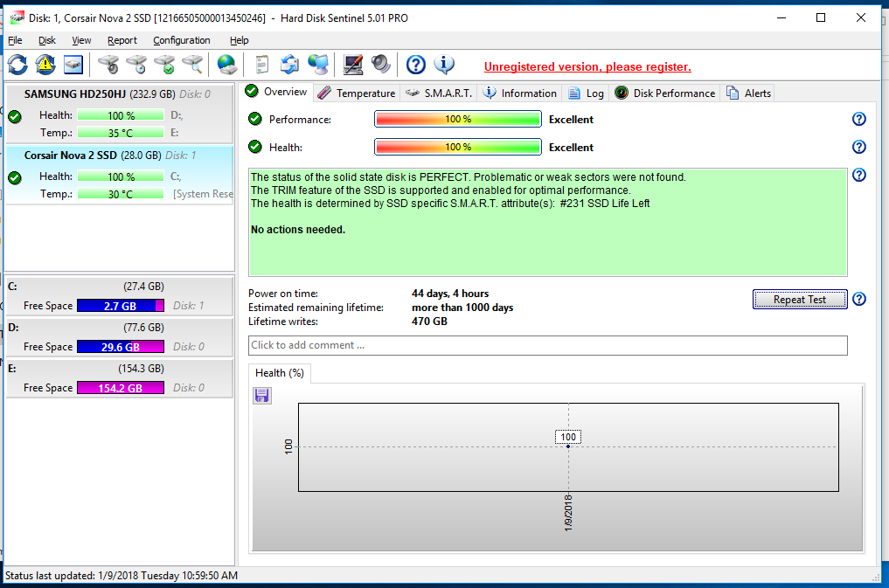Click the E: drive free space 154.2 GB bar
Screen dimensions: 889x588
[121, 388]
